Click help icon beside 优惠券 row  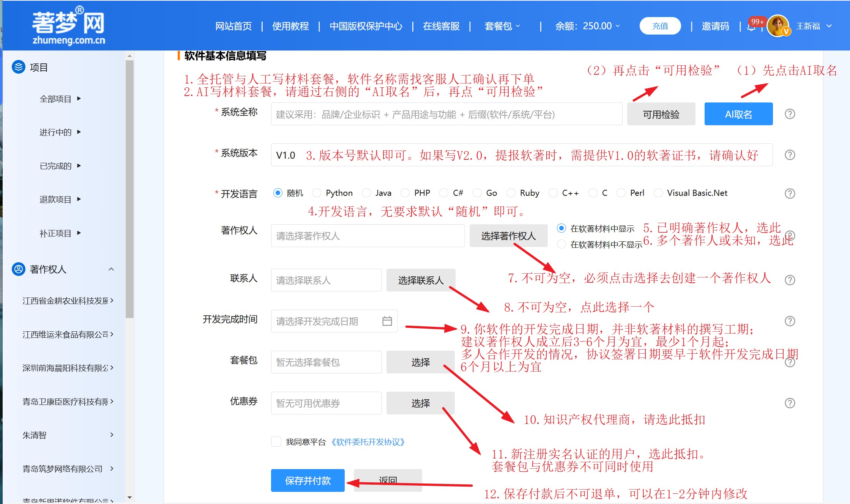790,403
